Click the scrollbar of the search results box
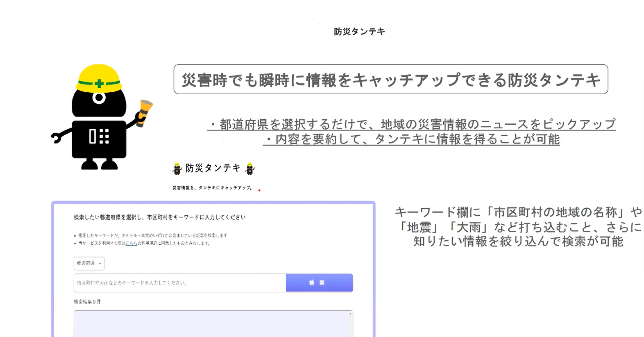The image size is (644, 337). [350, 324]
